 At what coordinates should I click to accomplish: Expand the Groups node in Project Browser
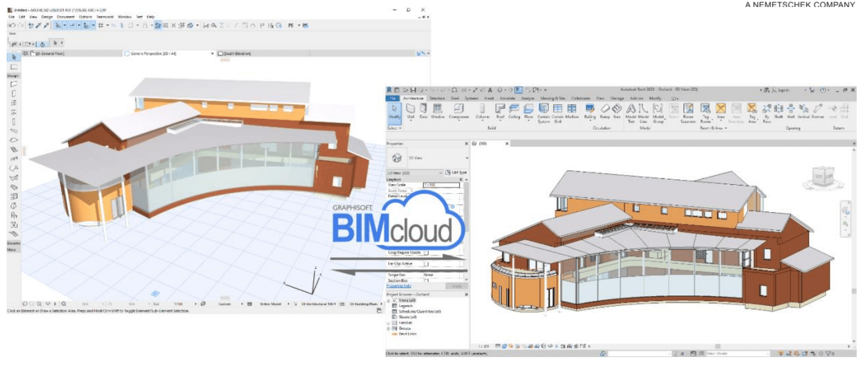coord(389,328)
